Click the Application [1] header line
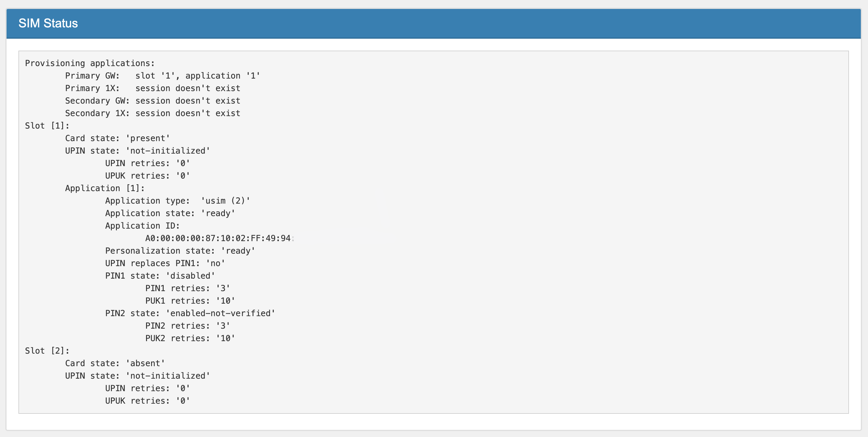 point(105,188)
